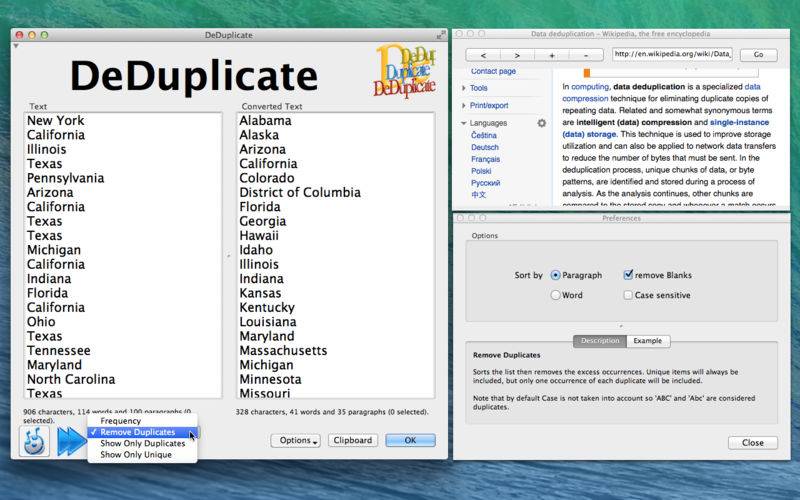Screen dimensions: 800x500
Task: Open the 中文 language link
Action: [479, 195]
